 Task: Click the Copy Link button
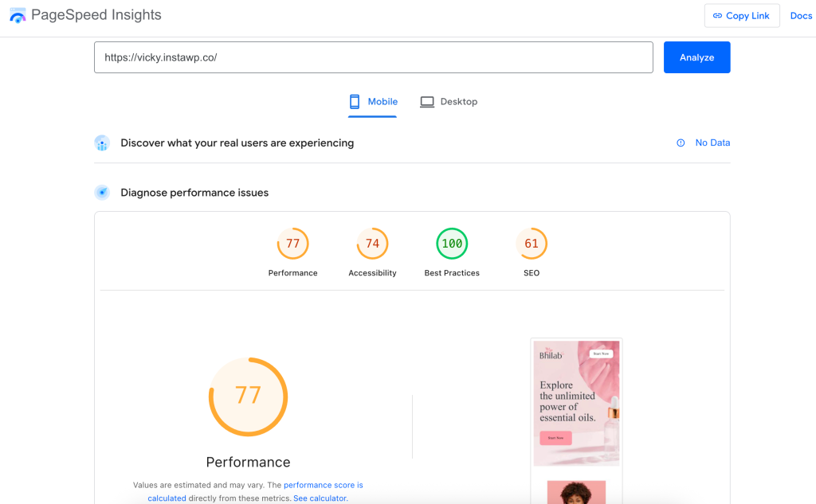point(742,15)
